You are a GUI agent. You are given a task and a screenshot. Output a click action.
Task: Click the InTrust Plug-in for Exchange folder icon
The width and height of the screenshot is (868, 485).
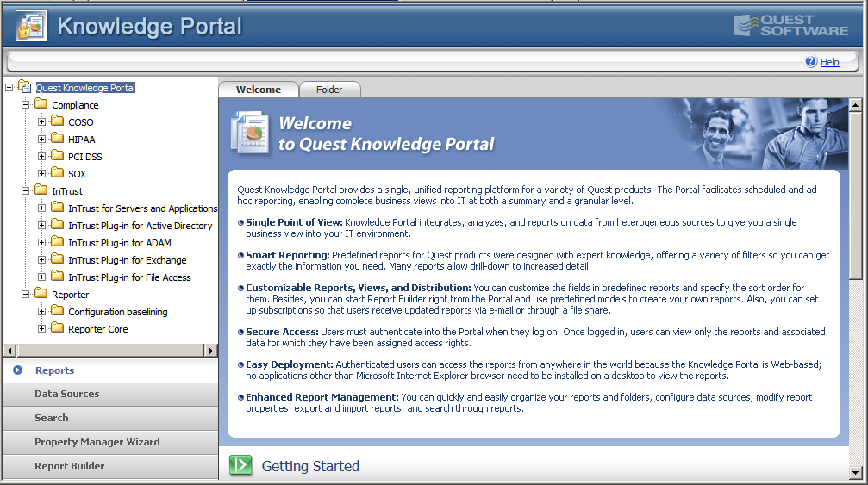coord(58,258)
